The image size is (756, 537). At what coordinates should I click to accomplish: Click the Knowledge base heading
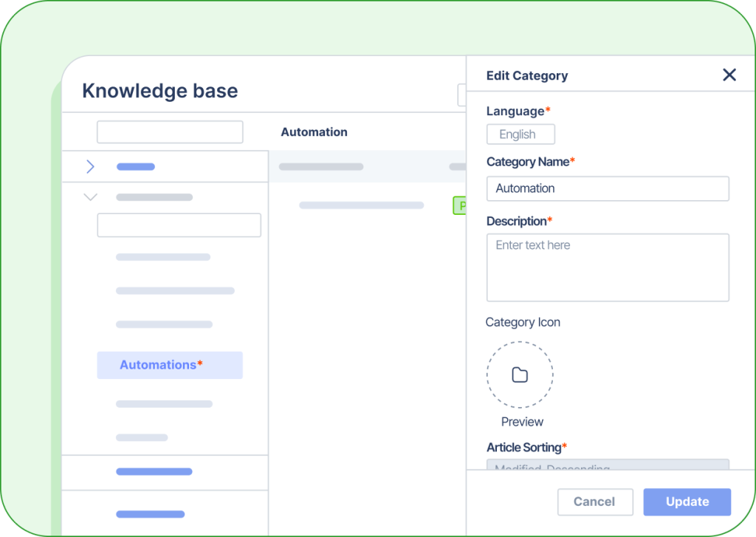coord(160,90)
